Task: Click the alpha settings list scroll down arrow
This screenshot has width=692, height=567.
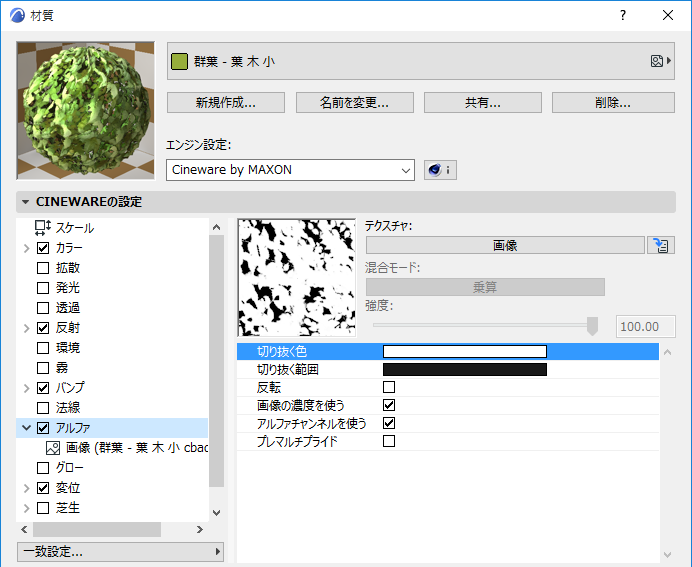Action: (x=668, y=554)
